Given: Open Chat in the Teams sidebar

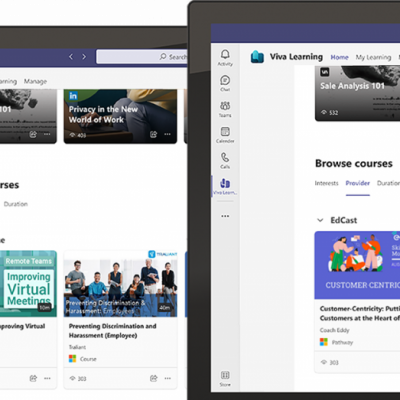Looking at the screenshot, I should [x=225, y=83].
